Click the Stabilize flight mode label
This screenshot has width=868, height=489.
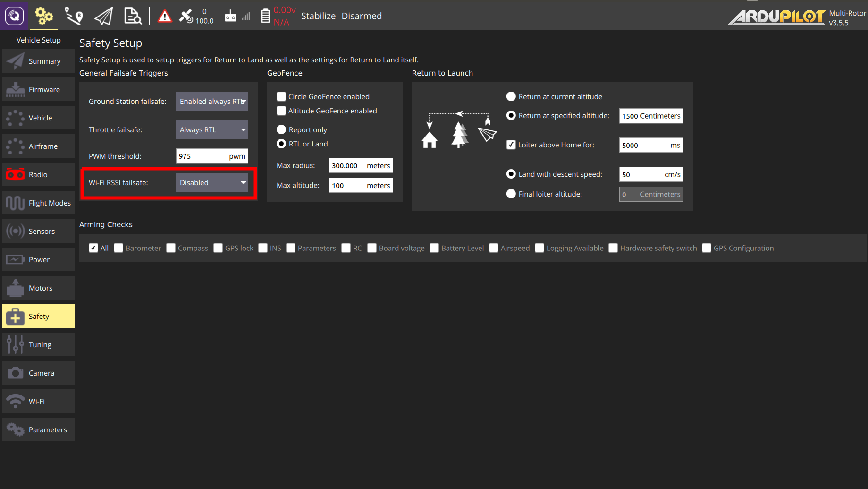(x=318, y=16)
